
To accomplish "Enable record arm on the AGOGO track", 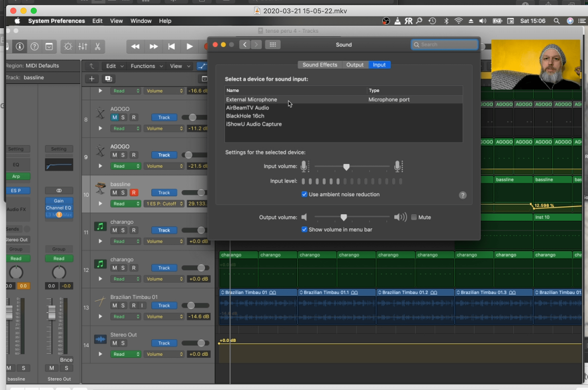I will click(134, 117).
